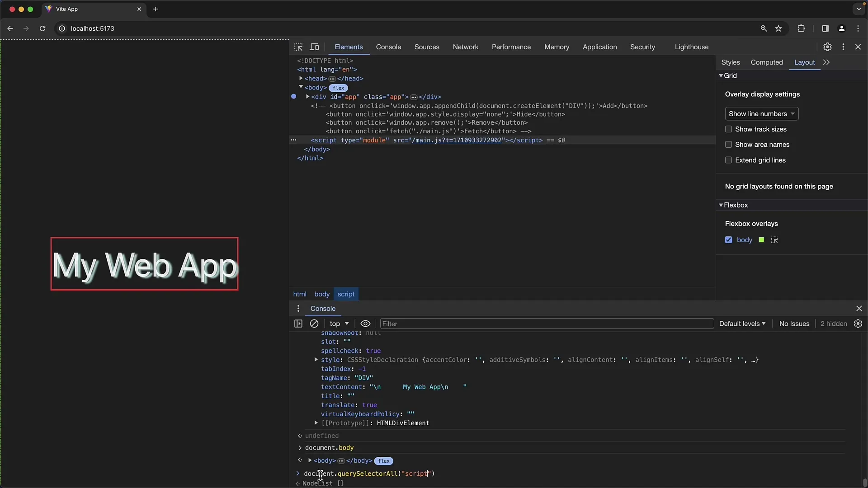Screen dimensions: 868x488
Task: Expand the style CSSStyleDeclaration property
Action: coord(316,360)
